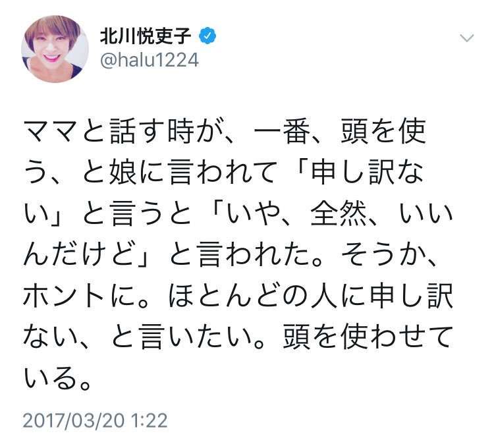Expand the tweet options chevron

pyautogui.click(x=466, y=38)
